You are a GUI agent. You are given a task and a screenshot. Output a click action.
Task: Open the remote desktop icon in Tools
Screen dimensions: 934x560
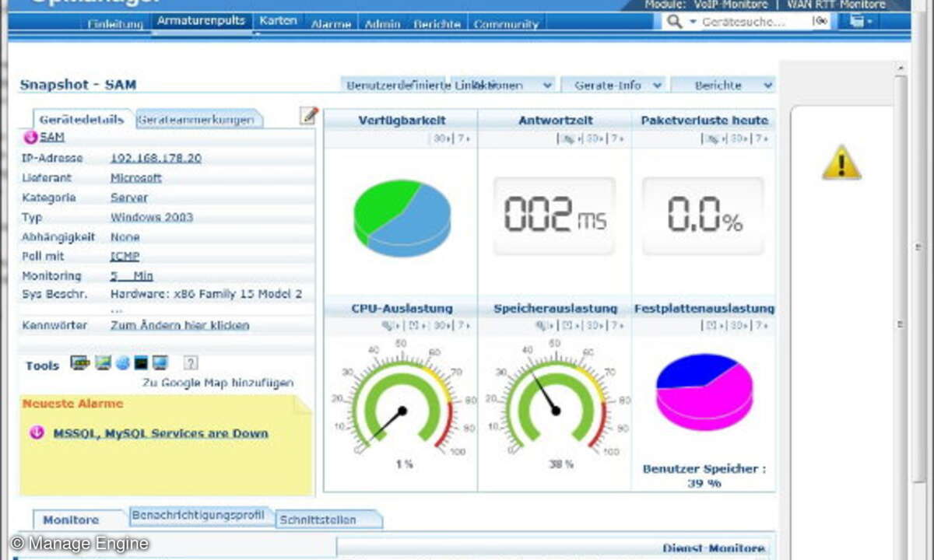click(160, 362)
